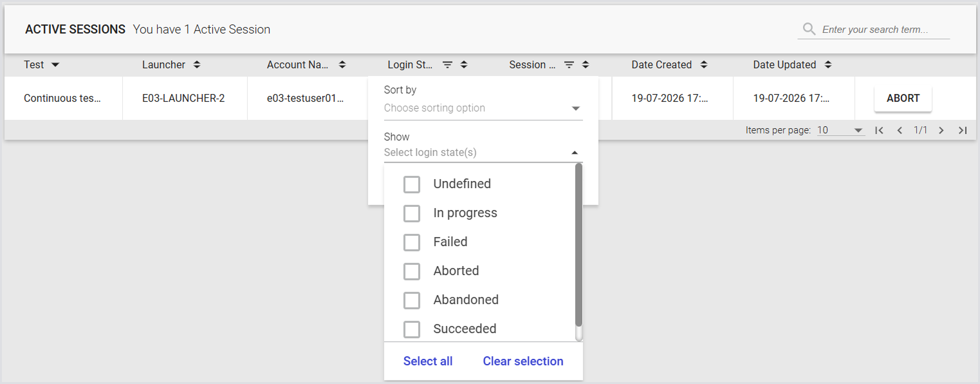Click the e03-testuser01 account cell

(x=306, y=99)
